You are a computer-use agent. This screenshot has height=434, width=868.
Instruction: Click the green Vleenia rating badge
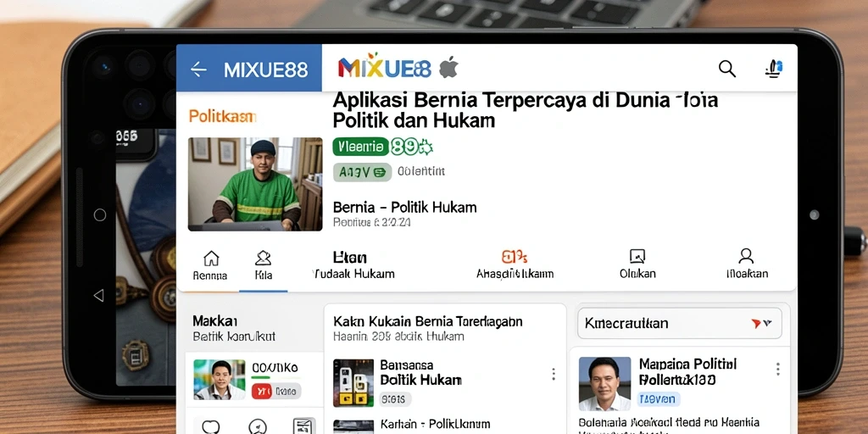click(360, 147)
